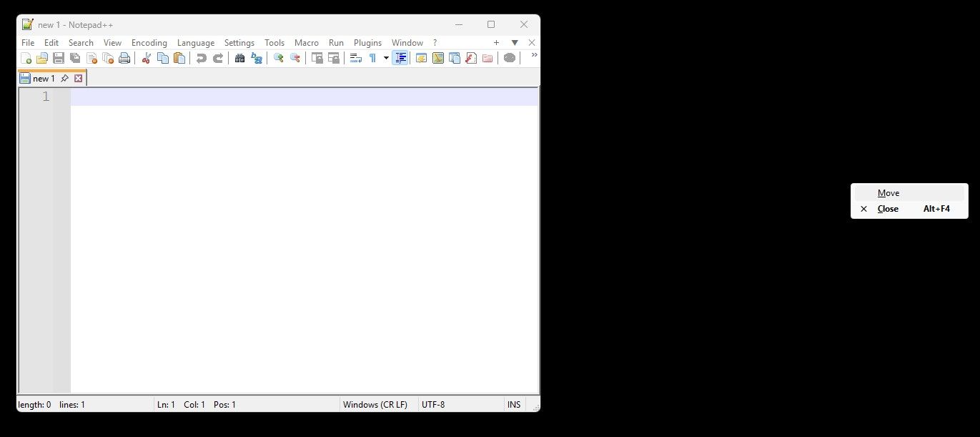Open the Edit menu
Image resolution: width=980 pixels, height=437 pixels.
tap(51, 43)
